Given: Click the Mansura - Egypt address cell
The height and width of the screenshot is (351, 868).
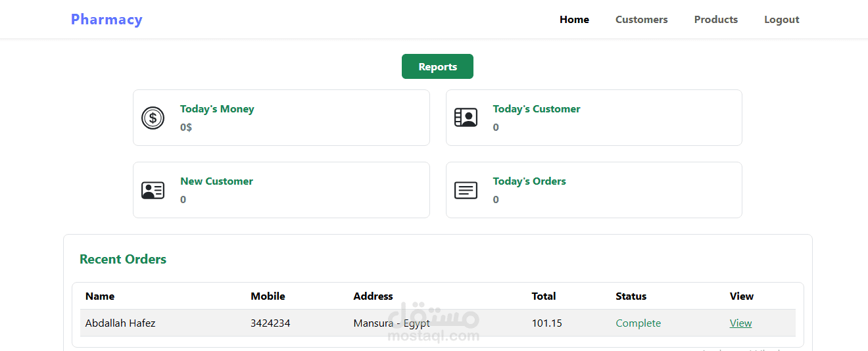Looking at the screenshot, I should click(391, 323).
